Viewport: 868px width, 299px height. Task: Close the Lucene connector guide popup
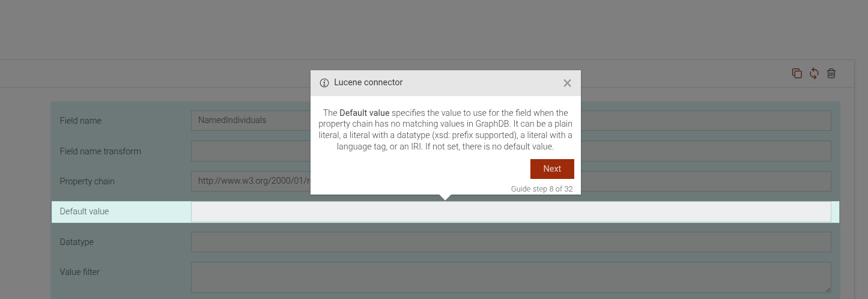coord(567,83)
